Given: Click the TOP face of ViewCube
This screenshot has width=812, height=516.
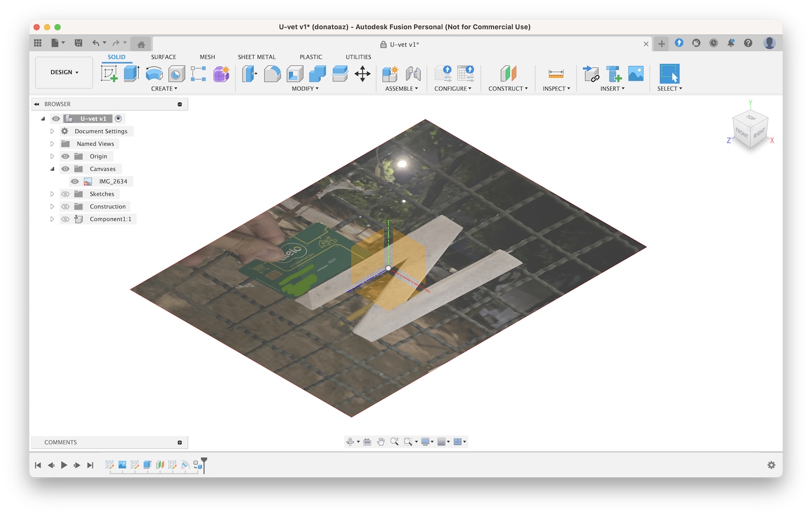Looking at the screenshot, I should (x=751, y=118).
